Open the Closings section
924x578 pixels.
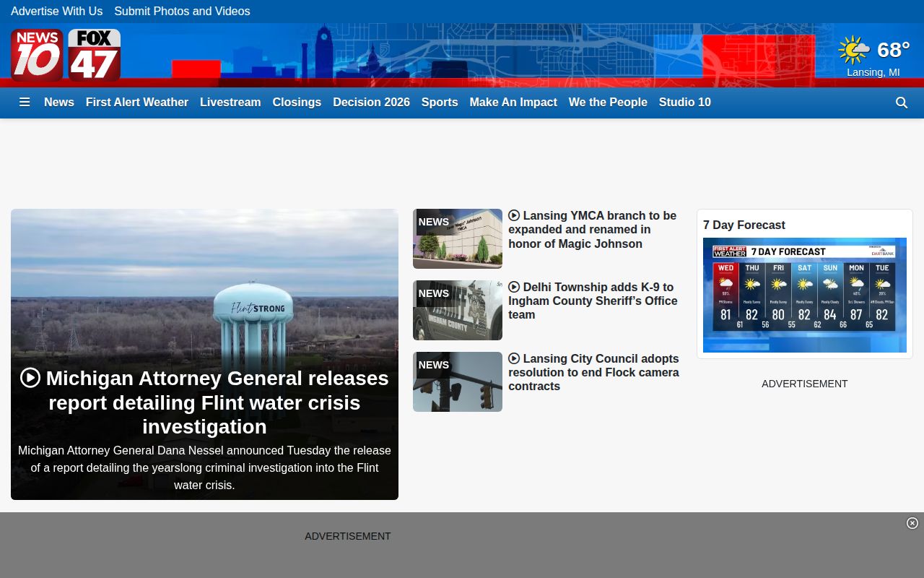click(297, 102)
